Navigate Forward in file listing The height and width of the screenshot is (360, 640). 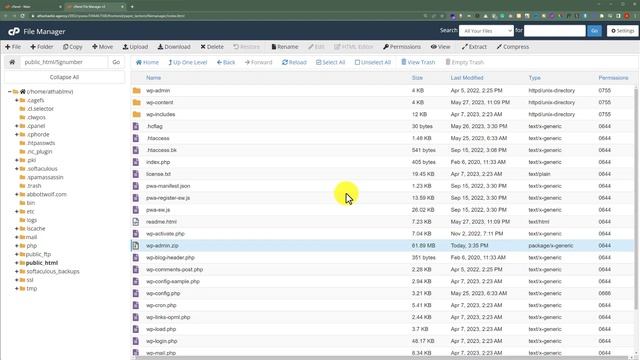[258, 62]
